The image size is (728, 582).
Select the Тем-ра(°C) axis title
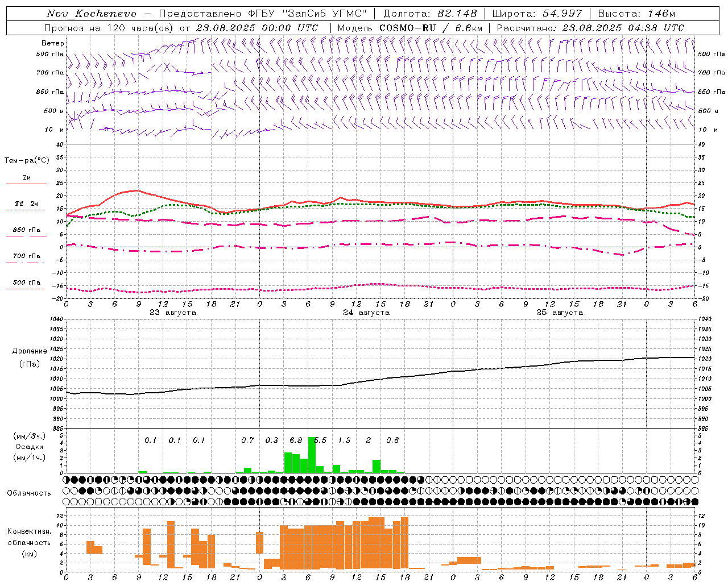(x=27, y=161)
